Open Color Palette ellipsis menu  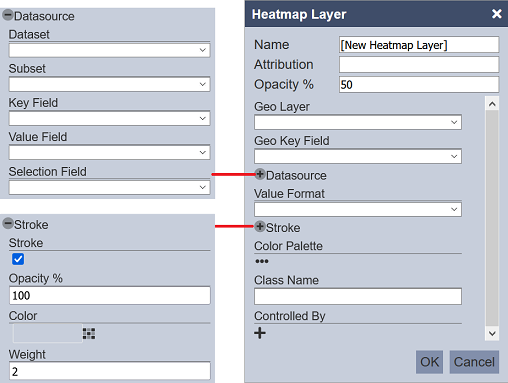click(x=262, y=261)
